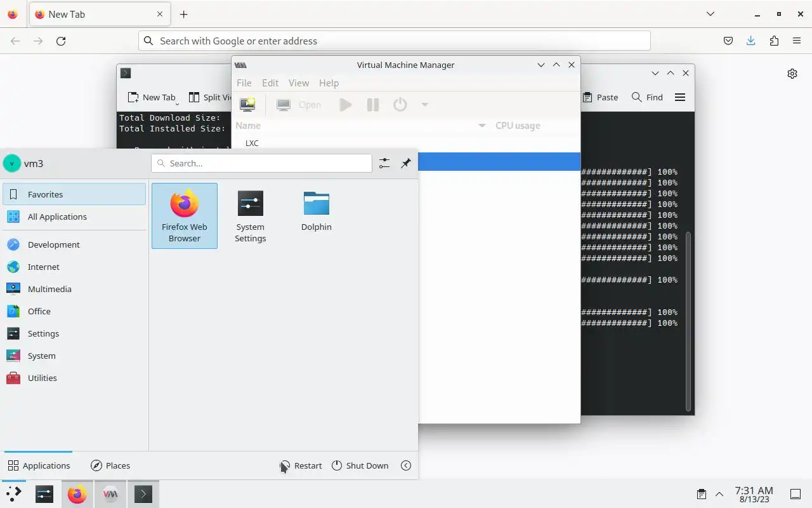
Task: Click the launcher search field
Action: click(x=261, y=163)
